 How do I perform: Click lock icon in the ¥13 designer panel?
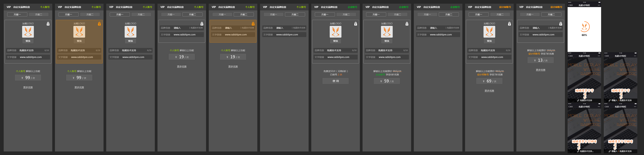[x=560, y=24]
